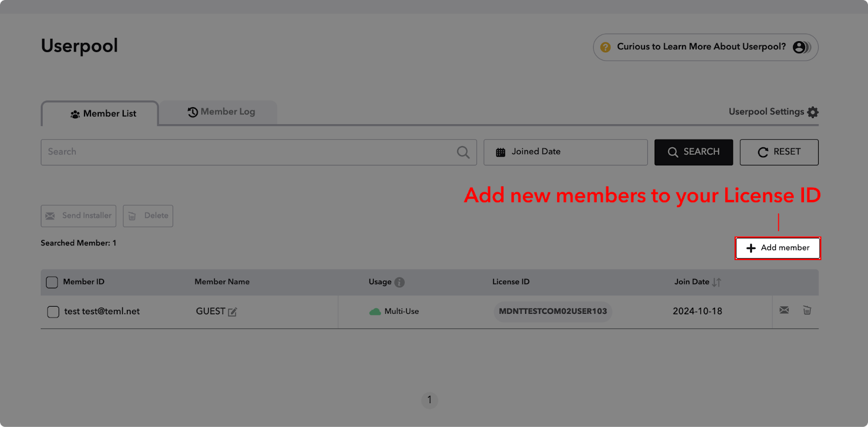The image size is (868, 427).
Task: Sort by Join Date arrows icon
Action: tap(717, 282)
